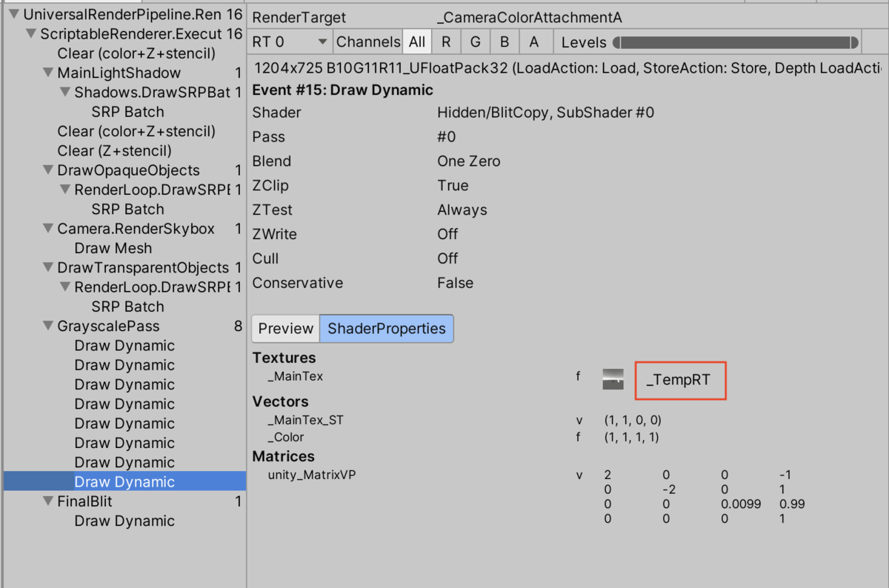Switch to the Preview tab
Screen dimensions: 889x588
coord(286,329)
